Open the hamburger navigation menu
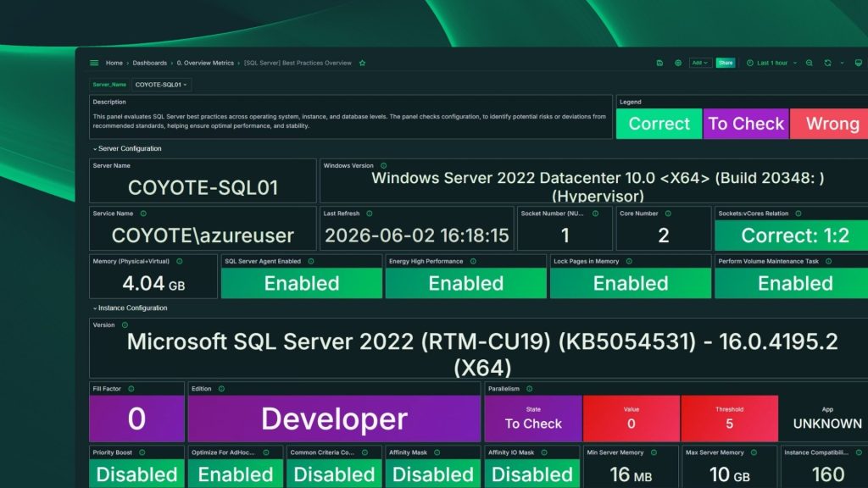 tap(94, 63)
